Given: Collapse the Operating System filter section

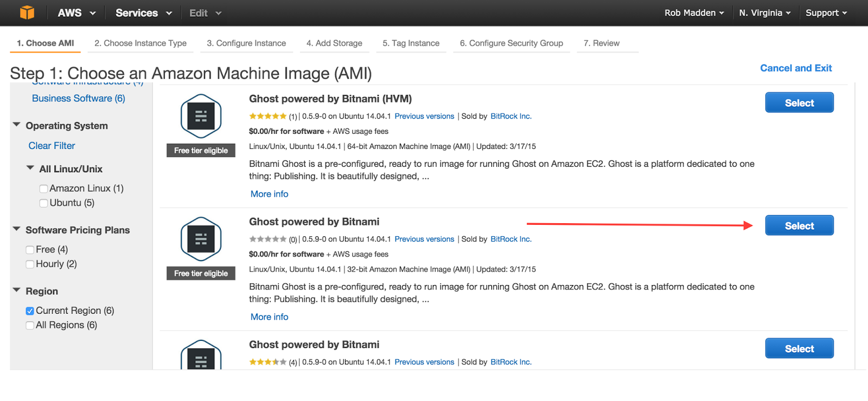Looking at the screenshot, I should [x=17, y=125].
